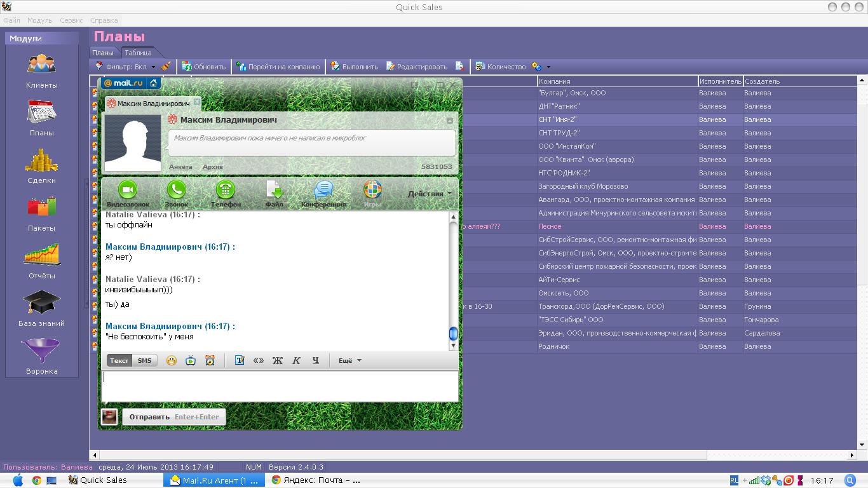This screenshot has width=868, height=488.
Task: Click the Редактировать button
Action: pyautogui.click(x=417, y=66)
